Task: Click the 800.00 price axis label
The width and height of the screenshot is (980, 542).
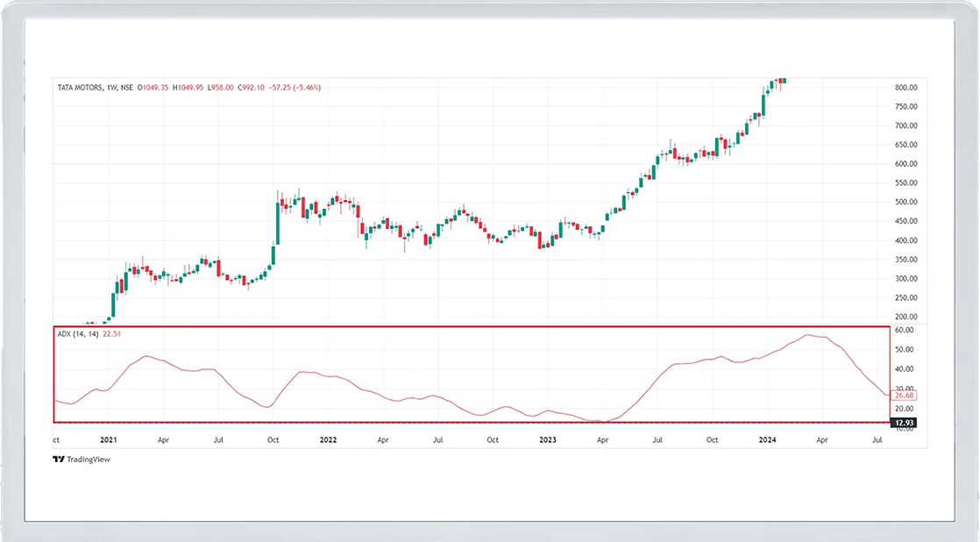Action: 906,88
